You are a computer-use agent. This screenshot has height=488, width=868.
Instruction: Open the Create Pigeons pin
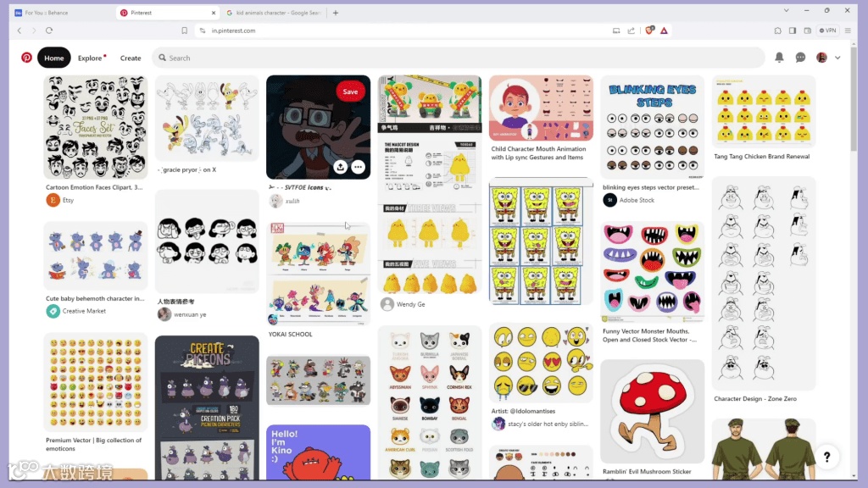[x=207, y=408]
